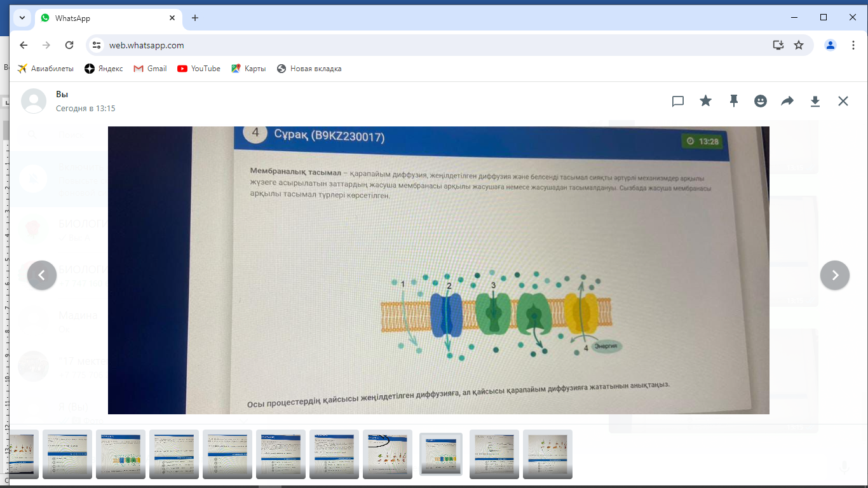This screenshot has height=488, width=868.
Task: Open the last thumbnail in the strip
Action: [x=548, y=454]
